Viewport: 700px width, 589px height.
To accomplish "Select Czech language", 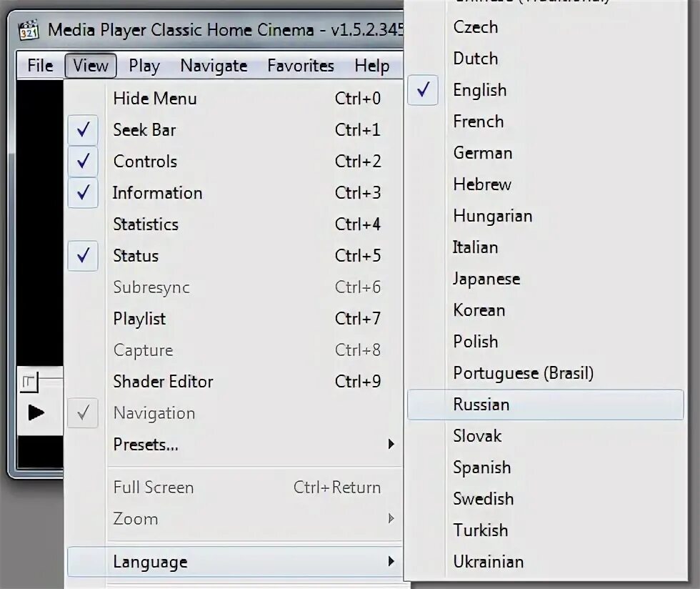I will (546, 27).
